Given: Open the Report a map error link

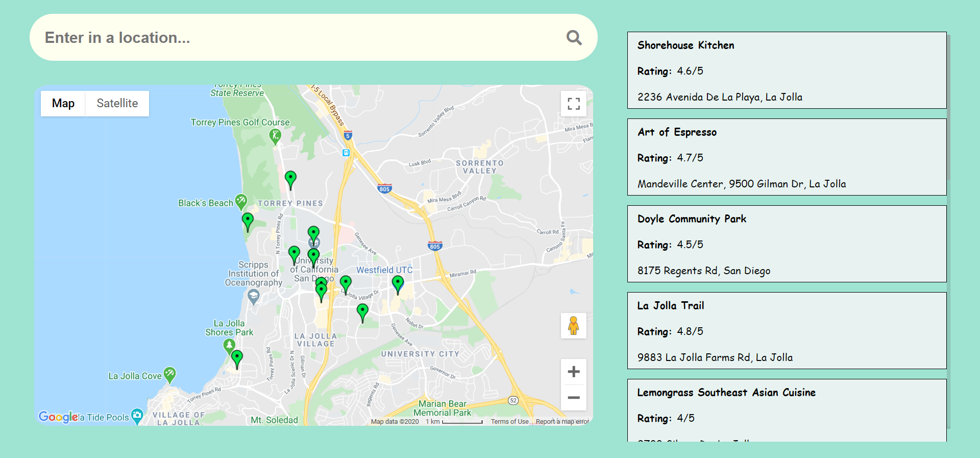Looking at the screenshot, I should click(562, 422).
